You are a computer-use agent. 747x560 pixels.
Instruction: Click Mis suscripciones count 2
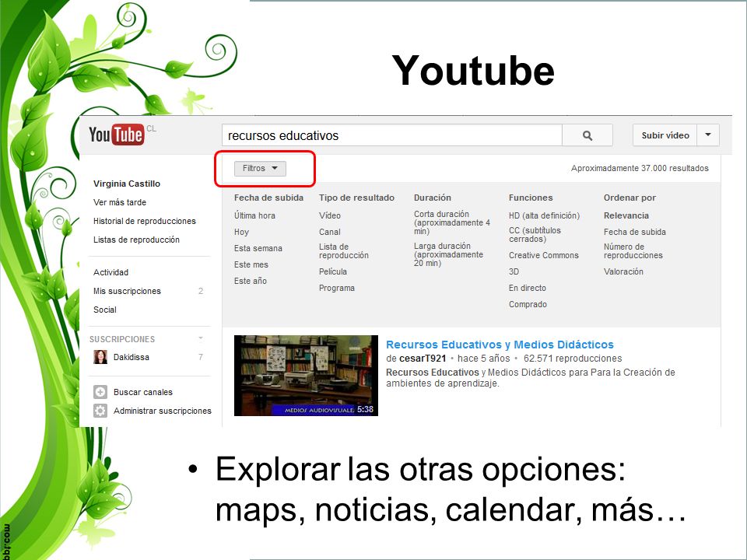pos(201,291)
